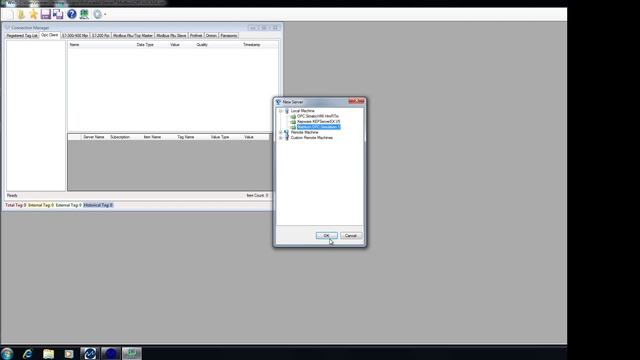
Task: Click the Item Count status text
Action: (x=257, y=196)
